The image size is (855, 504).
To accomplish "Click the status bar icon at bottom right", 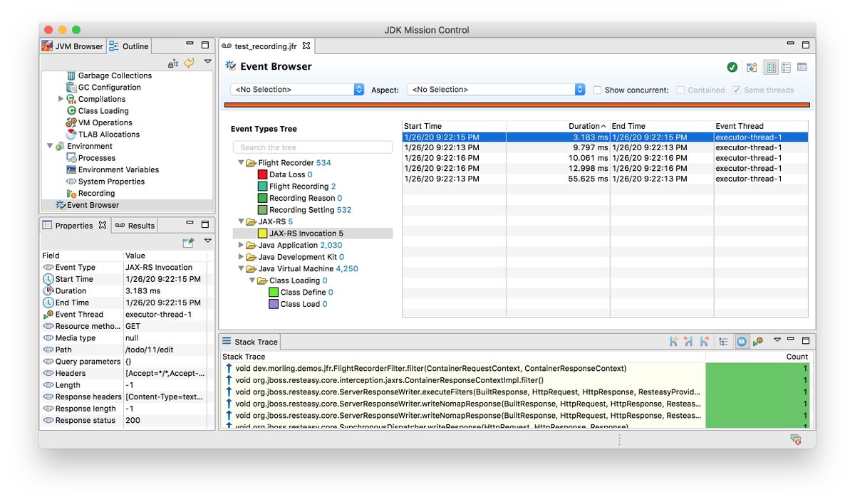I will click(x=795, y=439).
